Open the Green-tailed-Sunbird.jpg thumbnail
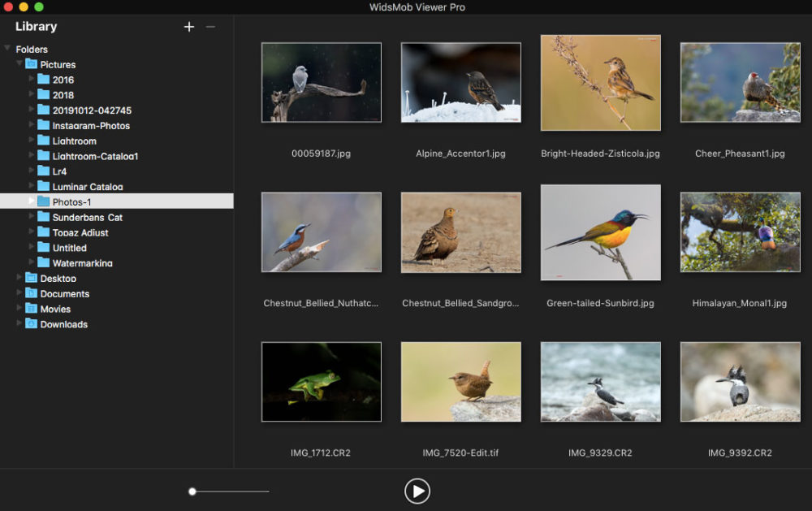The width and height of the screenshot is (812, 511). coord(600,232)
